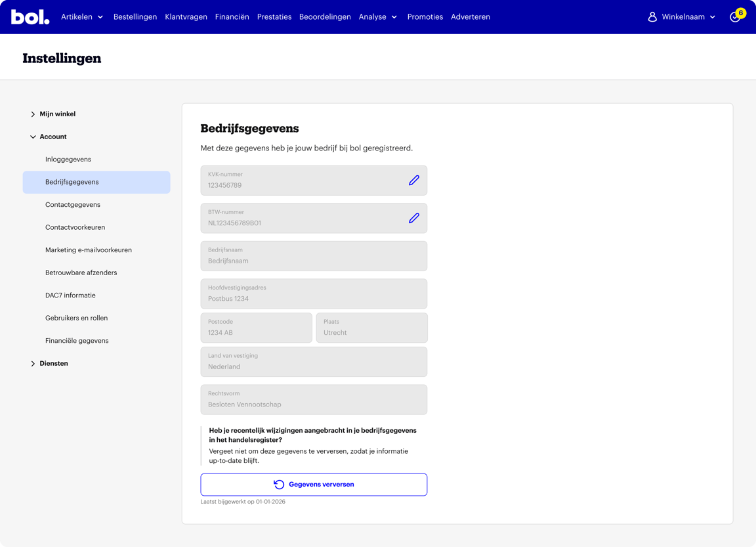
Task: Open Adverteren in top navigation
Action: pyautogui.click(x=471, y=17)
